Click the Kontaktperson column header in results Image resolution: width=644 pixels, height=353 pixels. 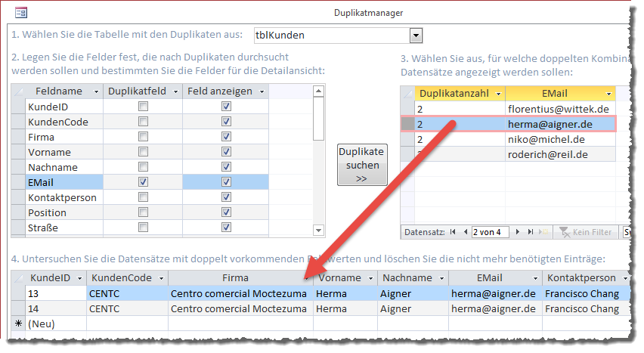point(581,278)
